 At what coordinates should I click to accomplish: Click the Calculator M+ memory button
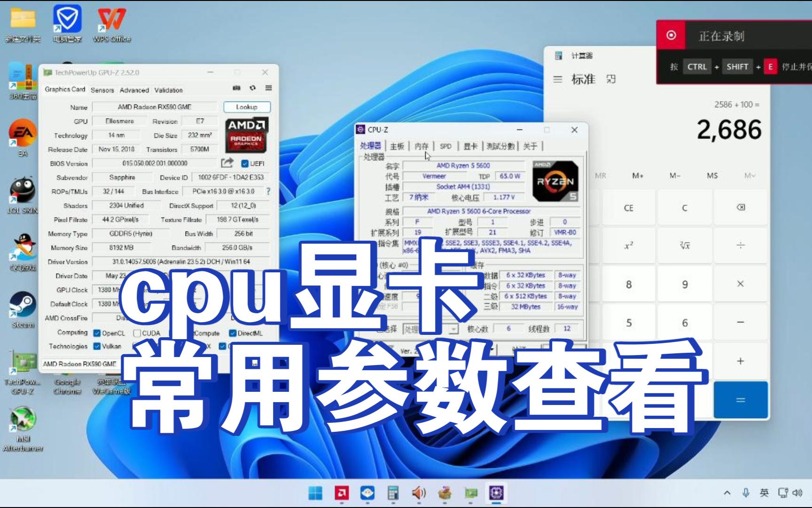pyautogui.click(x=638, y=175)
